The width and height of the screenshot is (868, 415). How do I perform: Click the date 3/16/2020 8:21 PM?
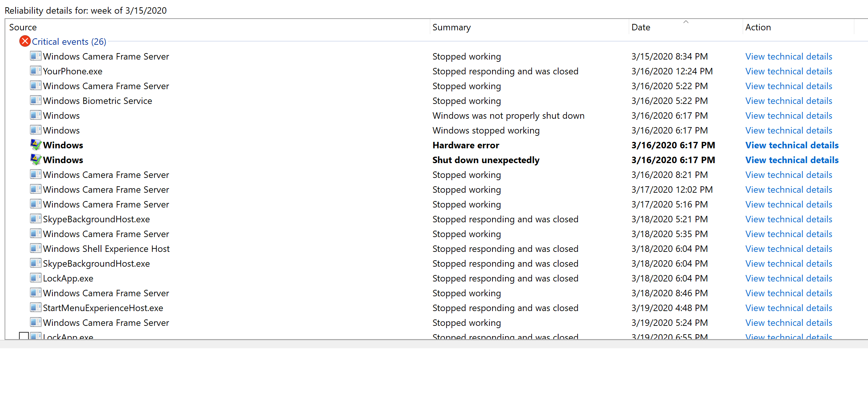coord(669,175)
